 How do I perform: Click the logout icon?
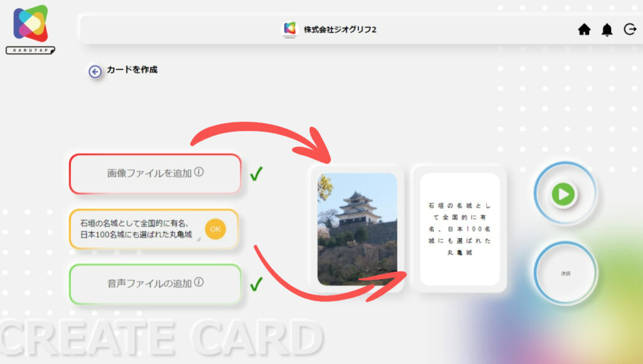click(x=630, y=29)
